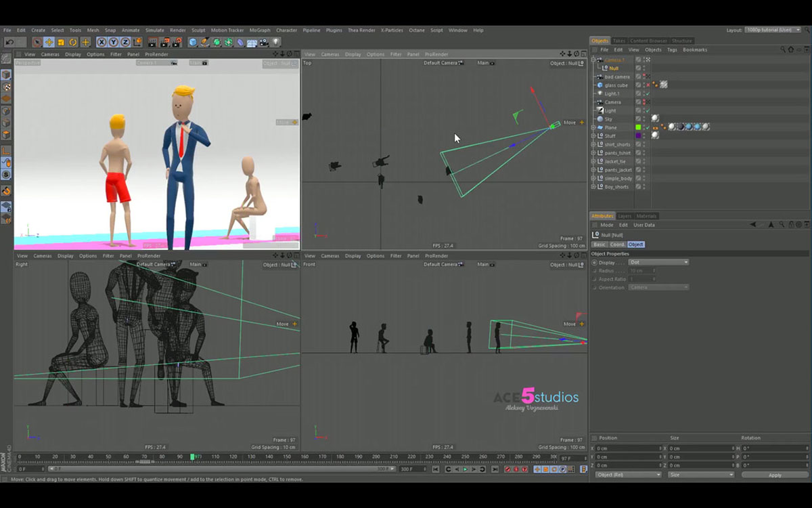Click the Undo icon
Viewport: 812px width, 508px height.
pyautogui.click(x=9, y=42)
